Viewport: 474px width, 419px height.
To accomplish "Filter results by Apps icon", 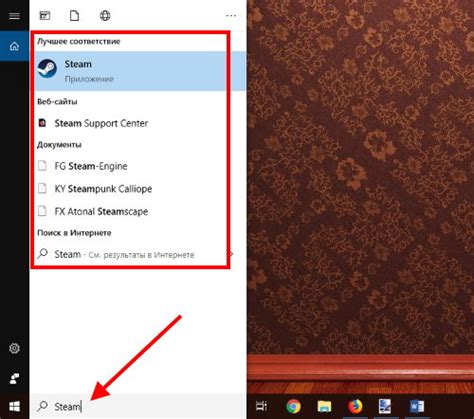I will 45,15.
